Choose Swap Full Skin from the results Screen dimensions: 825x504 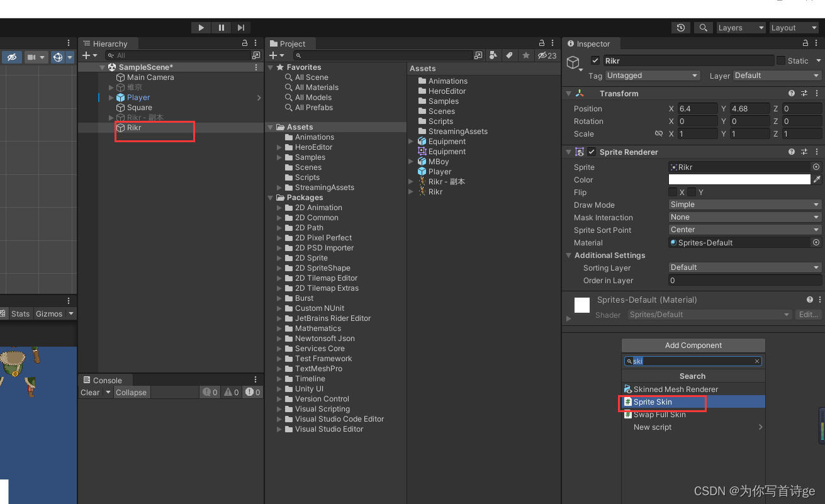(693, 415)
